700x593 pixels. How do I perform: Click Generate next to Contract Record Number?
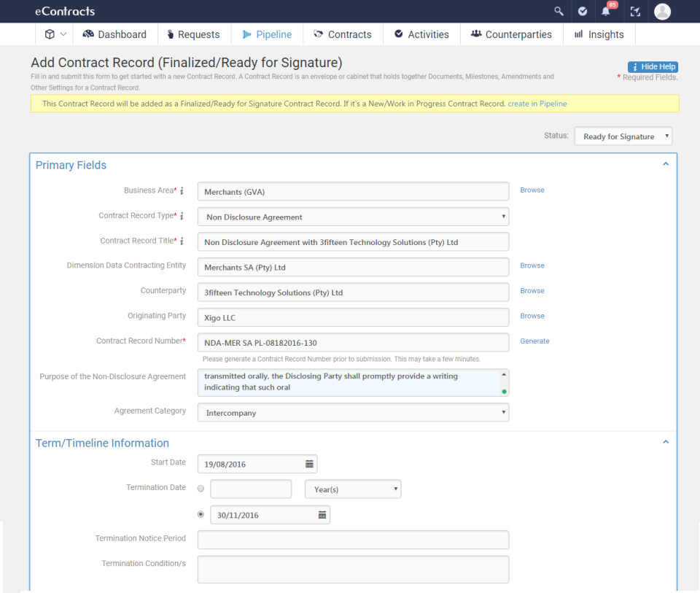click(x=534, y=341)
